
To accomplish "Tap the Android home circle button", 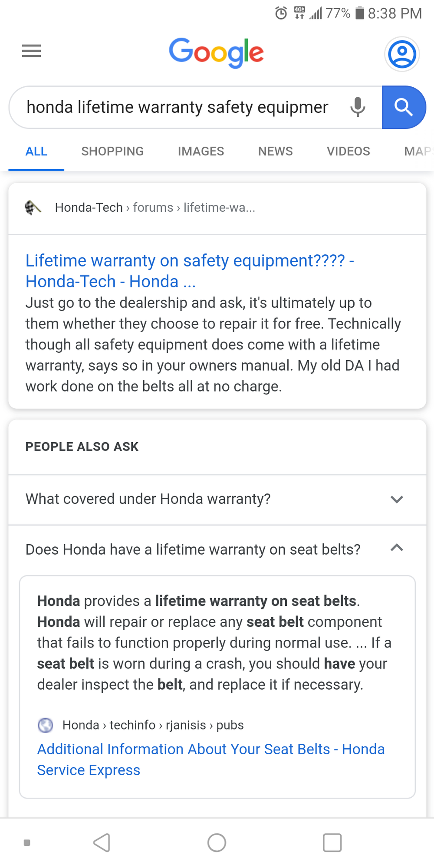I will [x=217, y=842].
